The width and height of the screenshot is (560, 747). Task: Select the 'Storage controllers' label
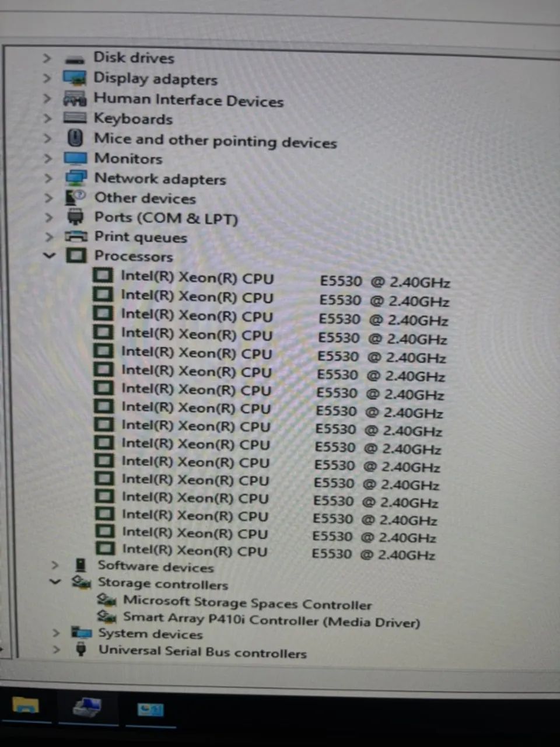(x=163, y=583)
